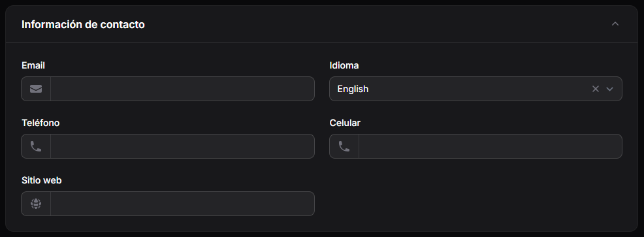The width and height of the screenshot is (644, 237).
Task: Select the English value text in Idioma
Action: tap(353, 89)
